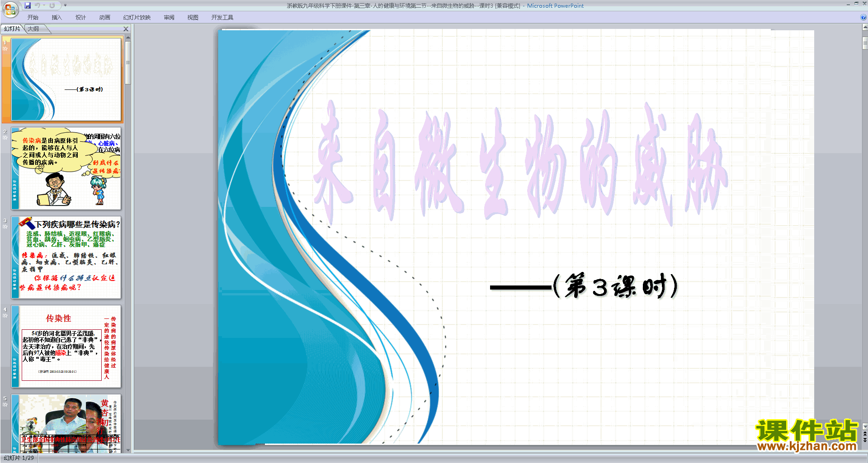868x463 pixels.
Task: Click animation star icon under slide 4 number
Action: 5,316
